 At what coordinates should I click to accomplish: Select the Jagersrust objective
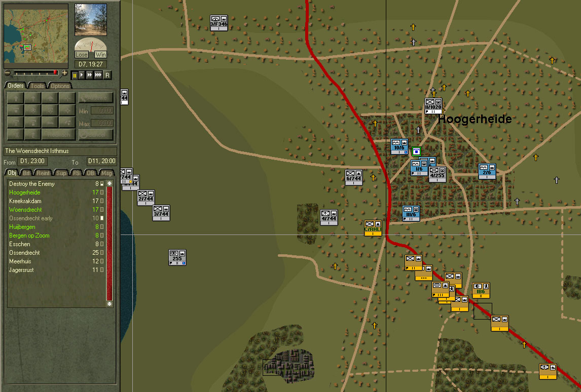click(56, 270)
